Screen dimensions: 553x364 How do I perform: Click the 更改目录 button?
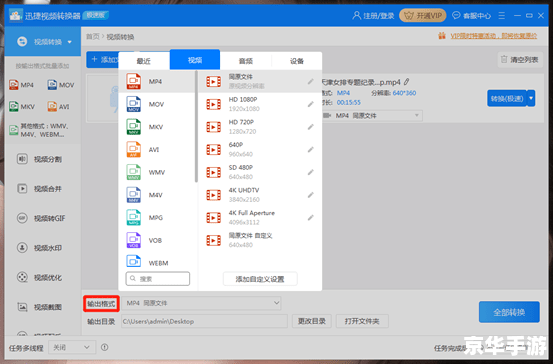tap(312, 321)
